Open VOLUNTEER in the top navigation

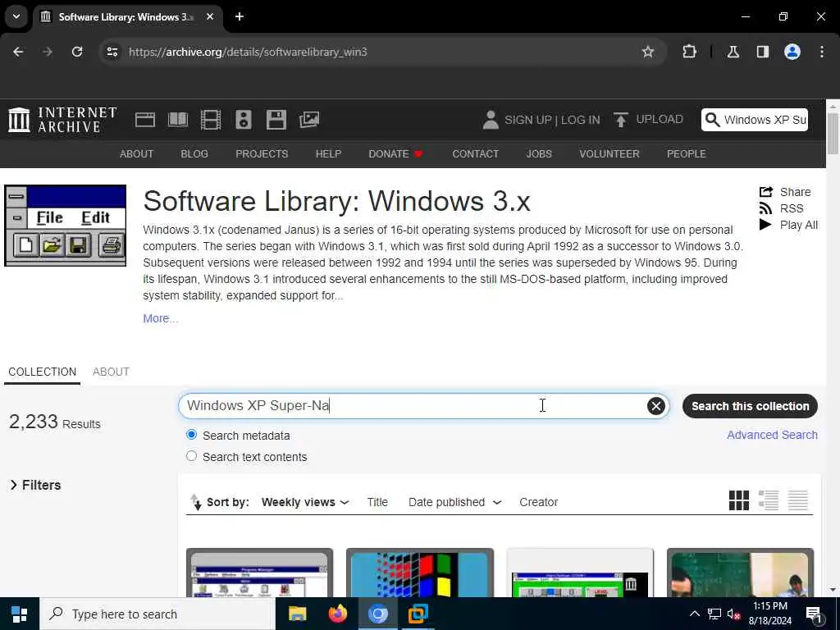point(609,153)
